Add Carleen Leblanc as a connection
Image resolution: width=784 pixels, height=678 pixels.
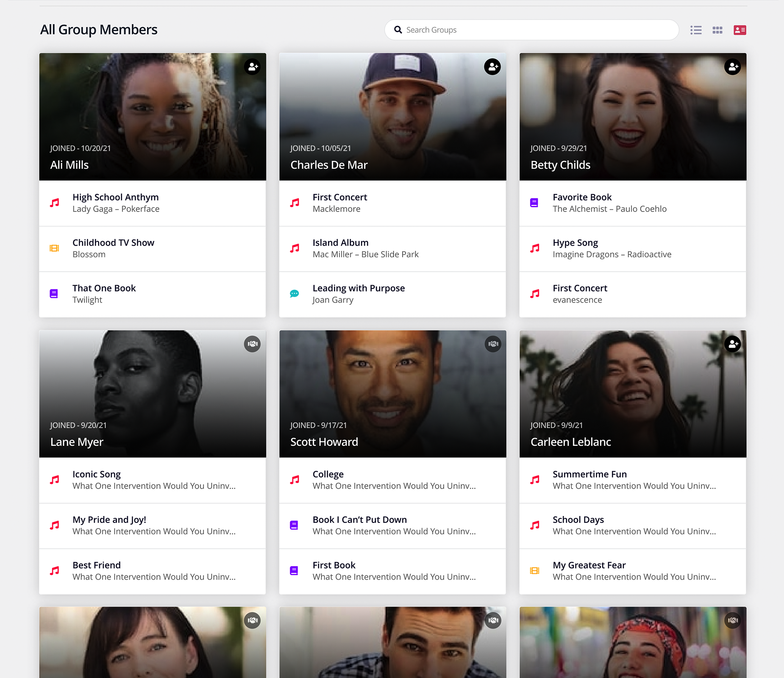click(733, 344)
